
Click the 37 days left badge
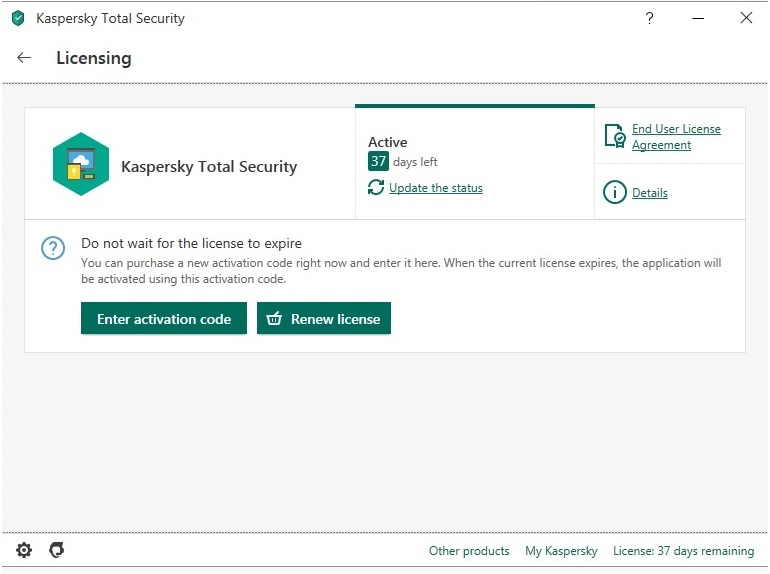378,161
